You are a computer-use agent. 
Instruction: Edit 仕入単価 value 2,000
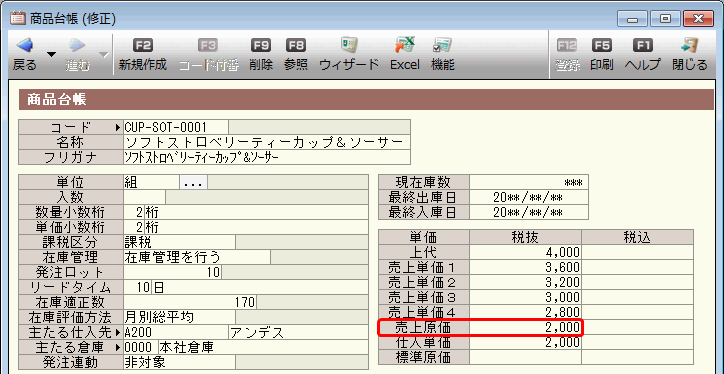pyautogui.click(x=525, y=342)
